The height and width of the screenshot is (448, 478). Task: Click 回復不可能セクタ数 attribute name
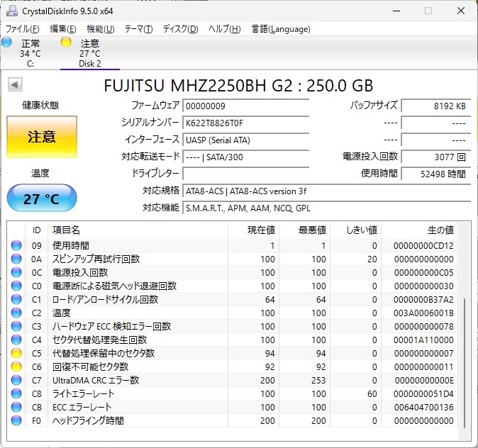91,366
